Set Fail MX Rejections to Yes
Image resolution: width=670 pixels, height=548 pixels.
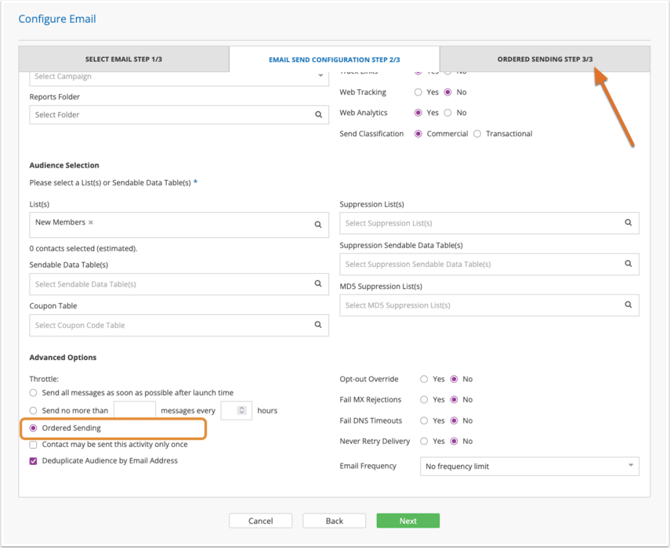coord(424,400)
